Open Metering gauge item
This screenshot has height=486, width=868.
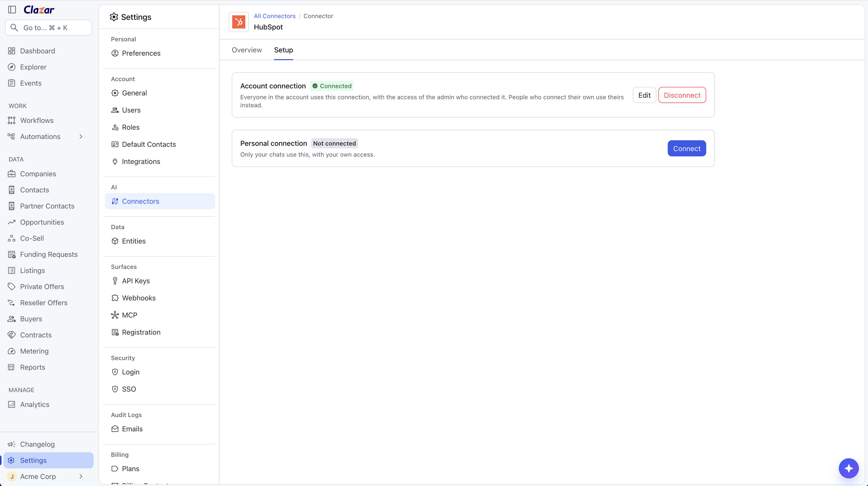34,351
